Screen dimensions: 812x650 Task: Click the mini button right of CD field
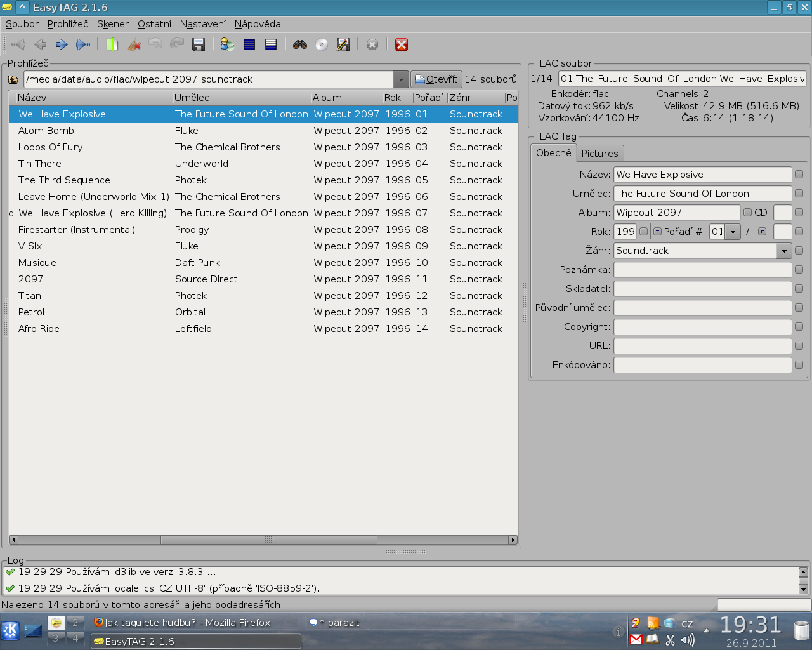[799, 213]
